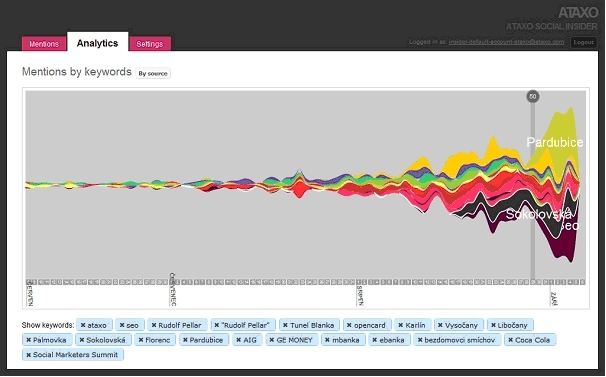Toggle the bezdomovci smíchov keyword tag
606x377 pixels.
pos(457,340)
